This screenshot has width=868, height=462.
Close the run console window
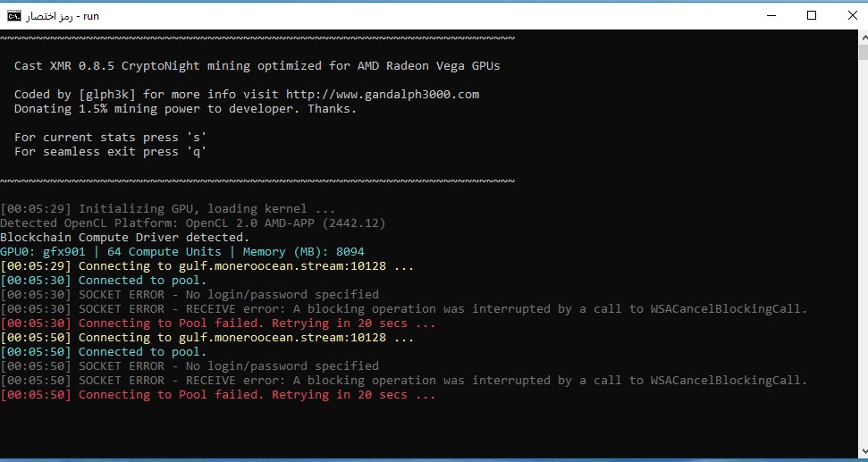852,15
